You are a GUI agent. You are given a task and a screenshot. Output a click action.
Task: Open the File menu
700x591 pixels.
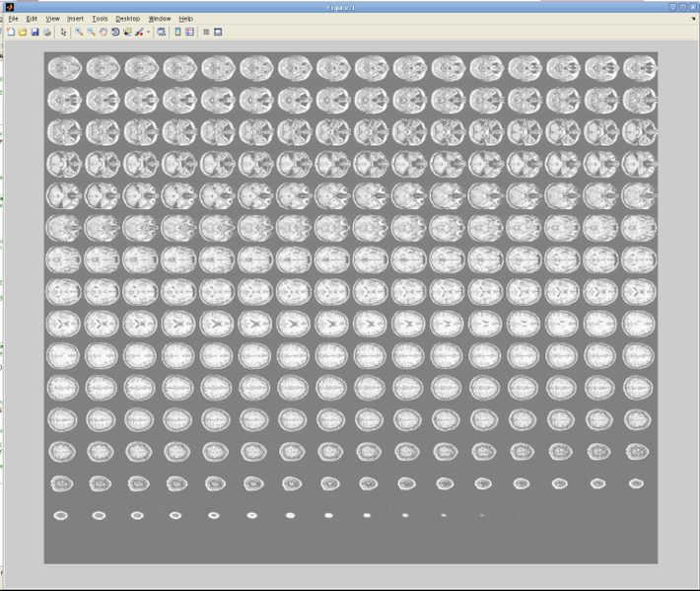[13, 19]
